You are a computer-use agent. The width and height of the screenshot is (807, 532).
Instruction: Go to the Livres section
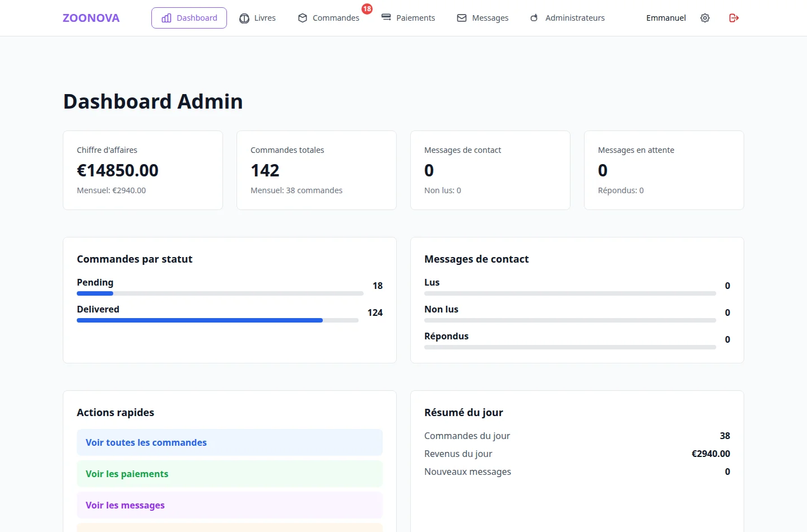(x=257, y=18)
